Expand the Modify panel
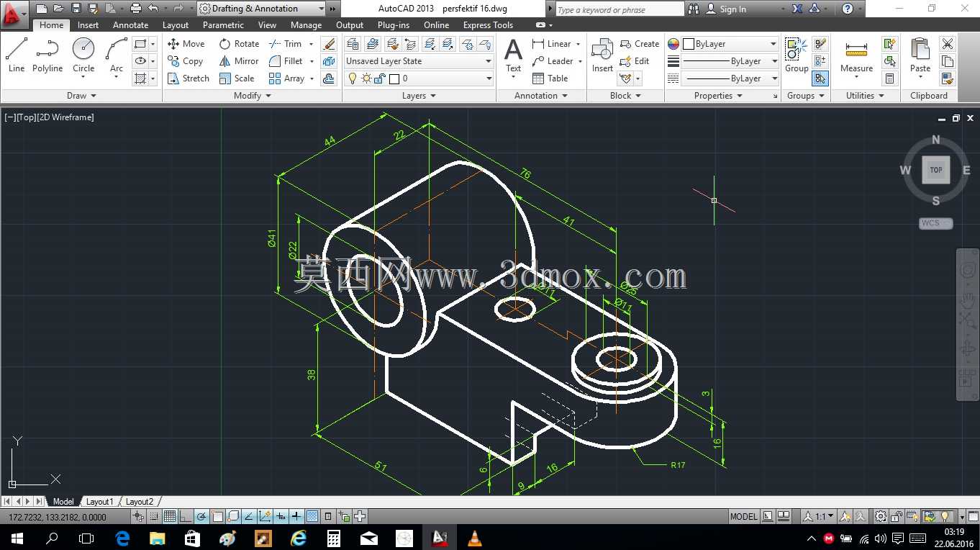980x550 pixels. pyautogui.click(x=253, y=96)
